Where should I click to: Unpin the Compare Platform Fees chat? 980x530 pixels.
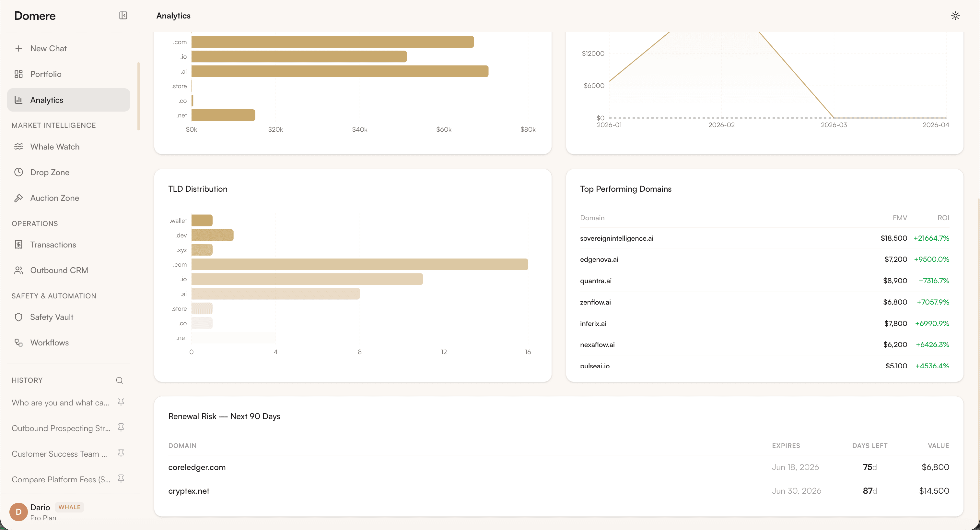tap(121, 479)
